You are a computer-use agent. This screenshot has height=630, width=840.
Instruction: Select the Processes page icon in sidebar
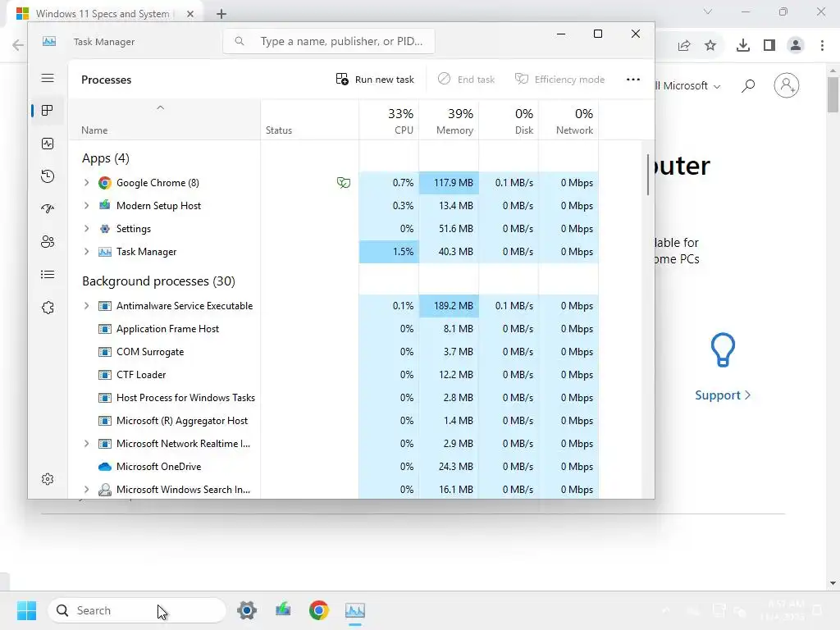click(48, 111)
